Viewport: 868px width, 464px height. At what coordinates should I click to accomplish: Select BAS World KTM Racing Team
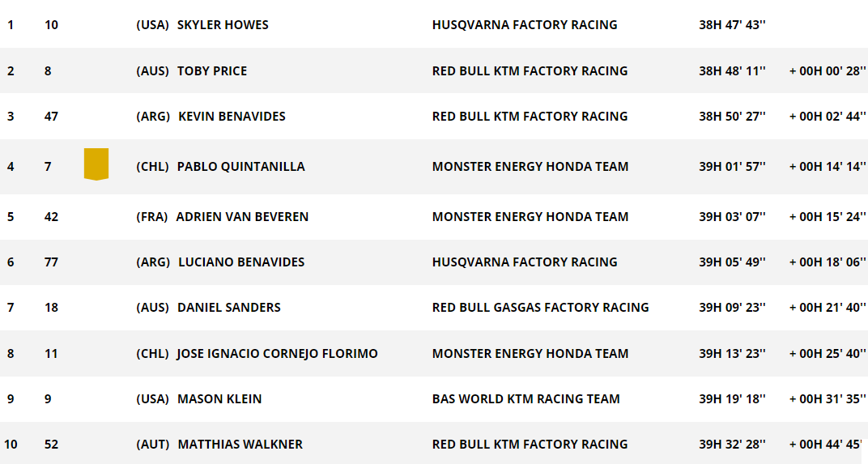[525, 399]
